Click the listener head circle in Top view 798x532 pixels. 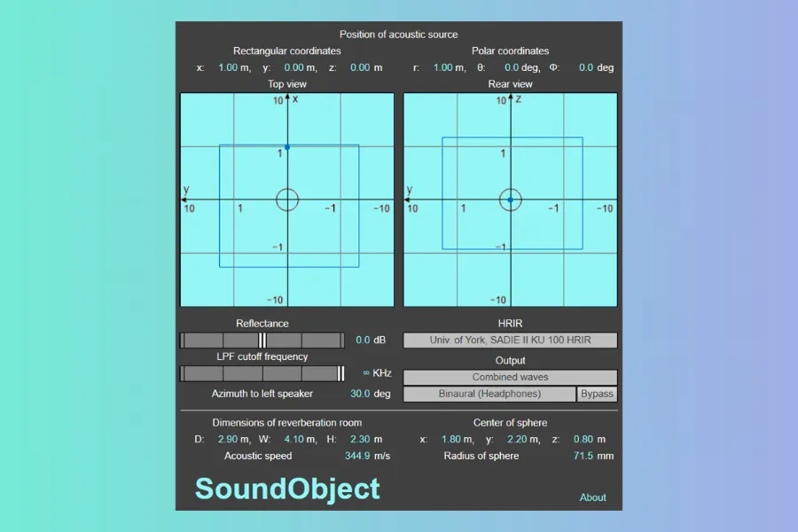pyautogui.click(x=287, y=199)
